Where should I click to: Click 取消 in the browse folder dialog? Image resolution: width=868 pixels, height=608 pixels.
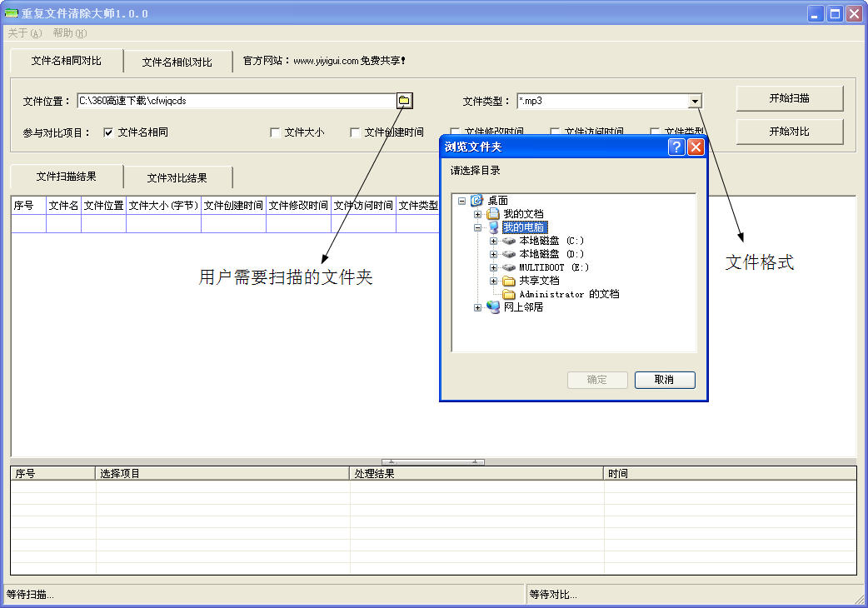pyautogui.click(x=664, y=380)
